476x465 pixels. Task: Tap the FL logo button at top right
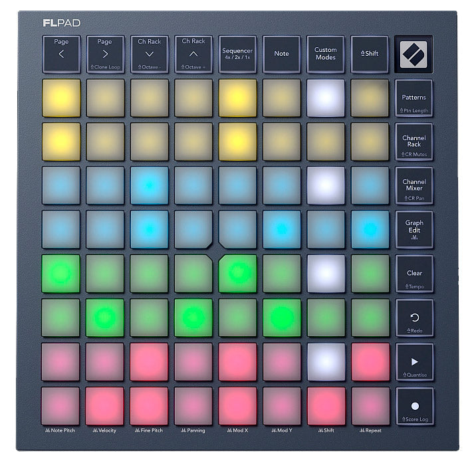pyautogui.click(x=414, y=54)
